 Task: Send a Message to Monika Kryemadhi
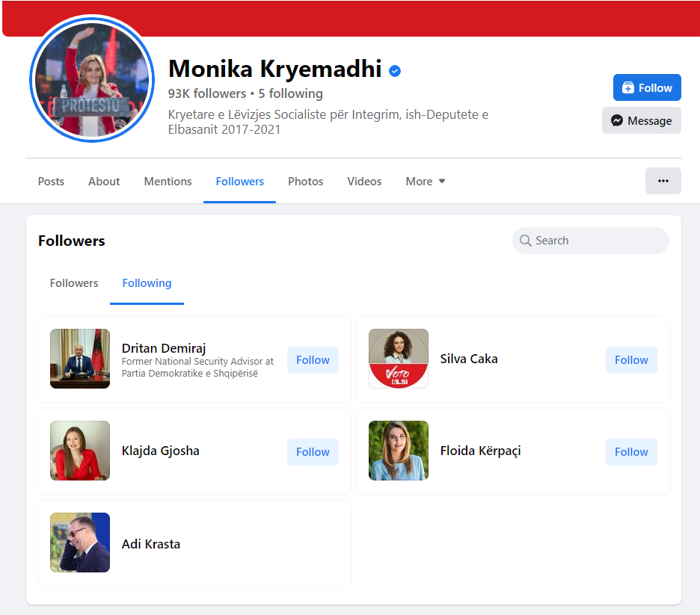[641, 120]
